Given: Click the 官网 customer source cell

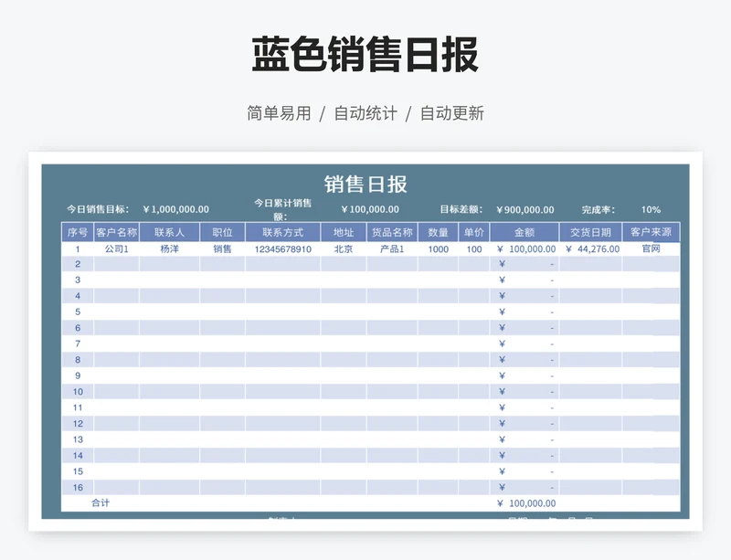Looking at the screenshot, I should [651, 249].
